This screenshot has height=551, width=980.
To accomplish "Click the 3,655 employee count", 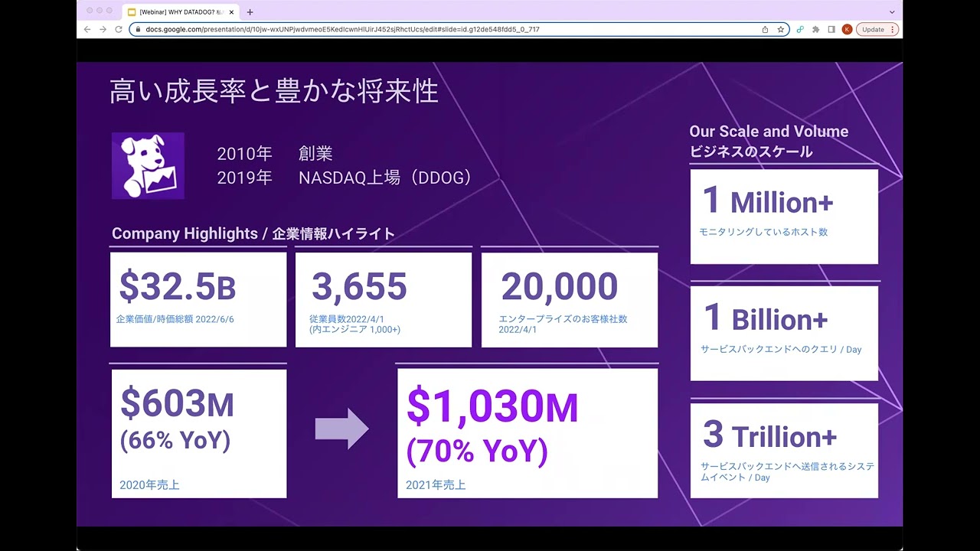I will point(359,286).
